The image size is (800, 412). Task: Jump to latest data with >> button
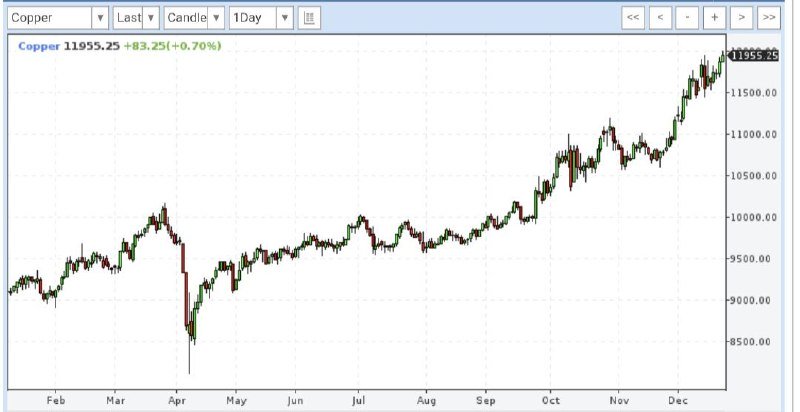[768, 18]
